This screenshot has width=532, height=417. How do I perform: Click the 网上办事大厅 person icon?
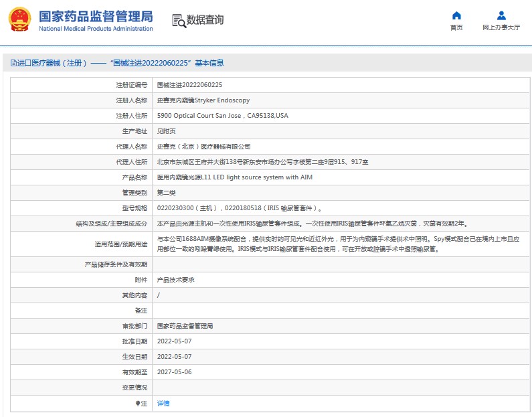click(501, 15)
